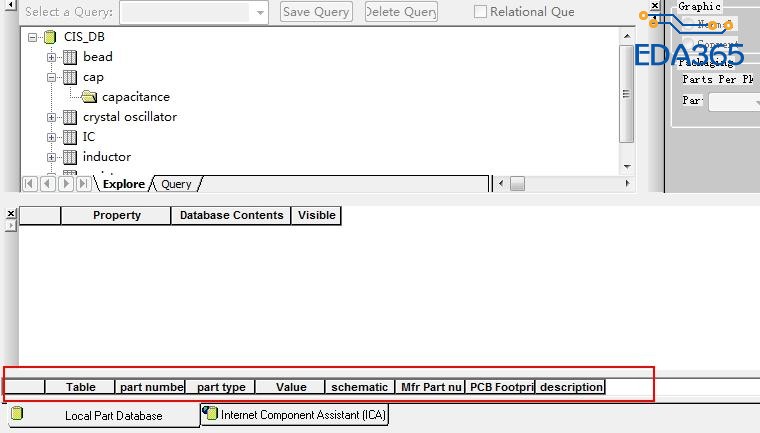Select the capacitance tree item
Screen dimensions: 760x433
(x=136, y=97)
